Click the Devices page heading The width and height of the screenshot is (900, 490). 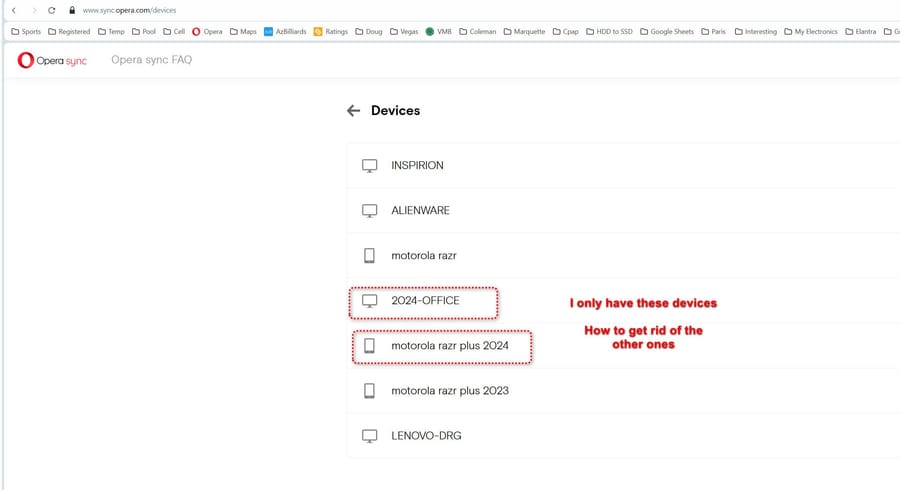tap(395, 111)
